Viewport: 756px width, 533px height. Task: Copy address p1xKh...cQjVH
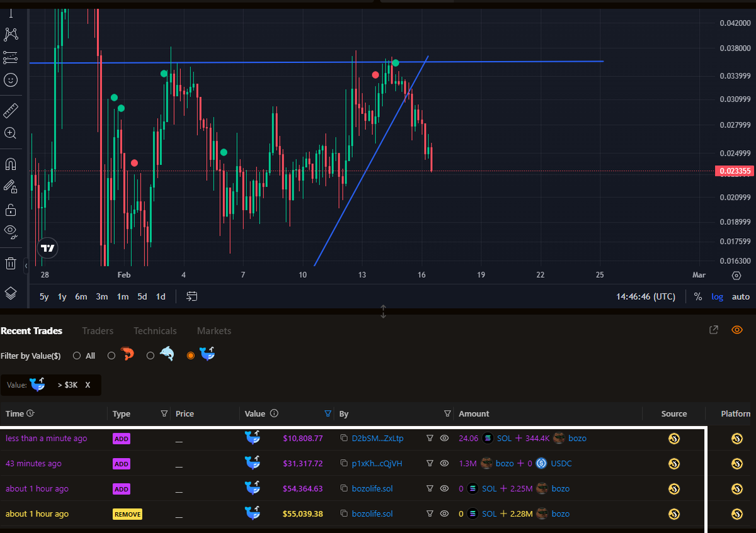[344, 464]
